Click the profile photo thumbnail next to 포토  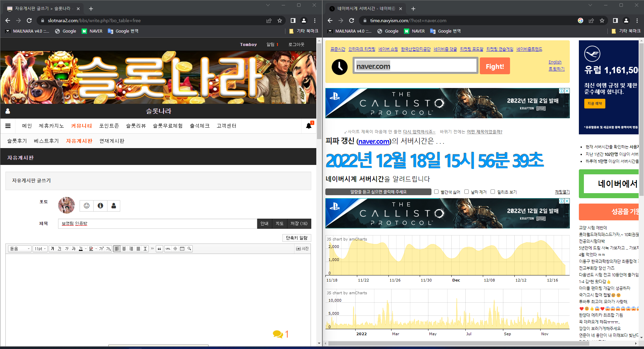point(66,205)
